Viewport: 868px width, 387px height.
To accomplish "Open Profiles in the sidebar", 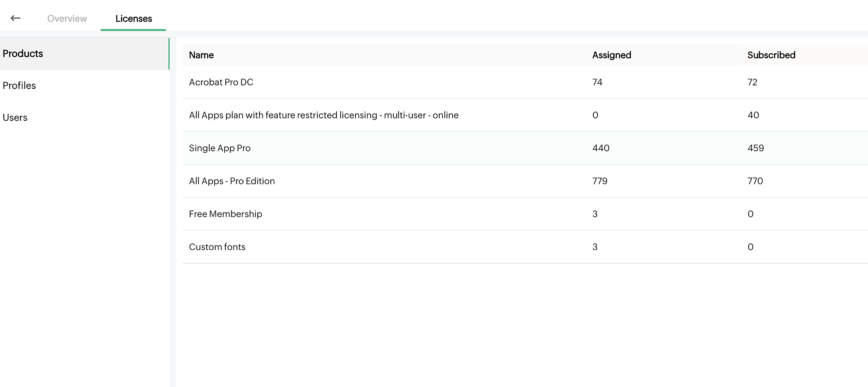I will coord(20,85).
